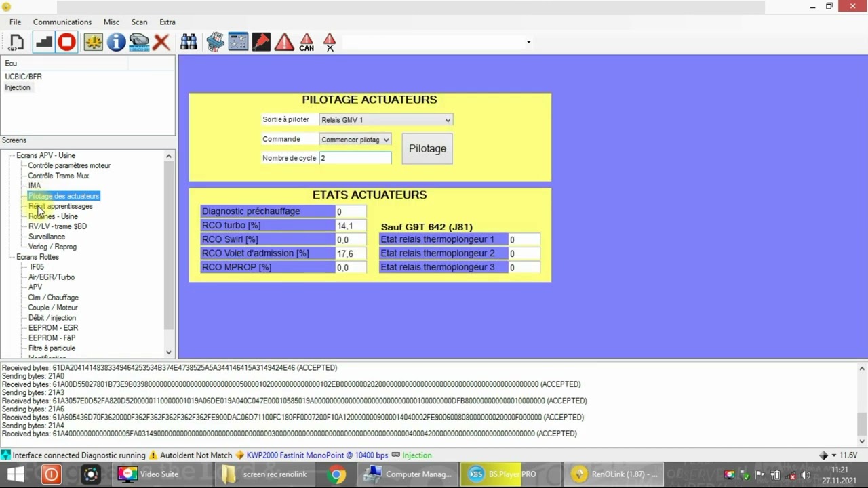Open the Verlog / Reprog screen

[52, 247]
